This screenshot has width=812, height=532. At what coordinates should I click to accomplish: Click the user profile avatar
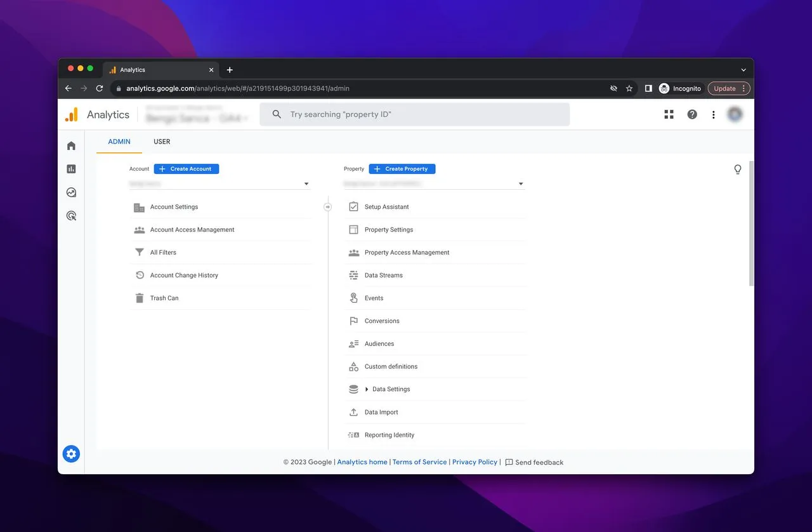pos(735,114)
